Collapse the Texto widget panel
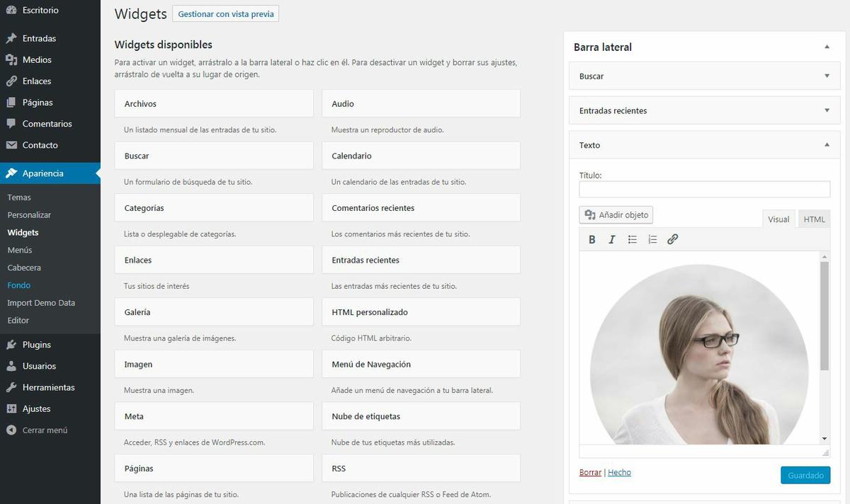 (x=826, y=144)
